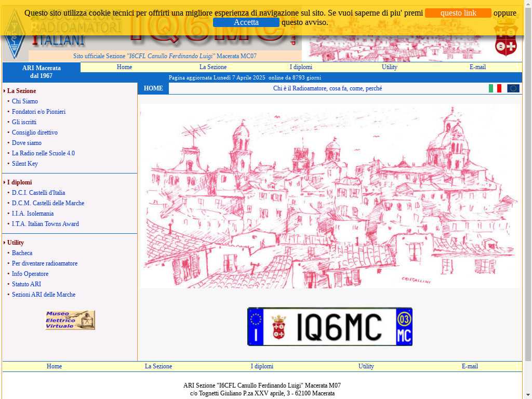This screenshot has height=399, width=532.
Task: Open the cookie info 'questo link' button
Action: point(458,13)
